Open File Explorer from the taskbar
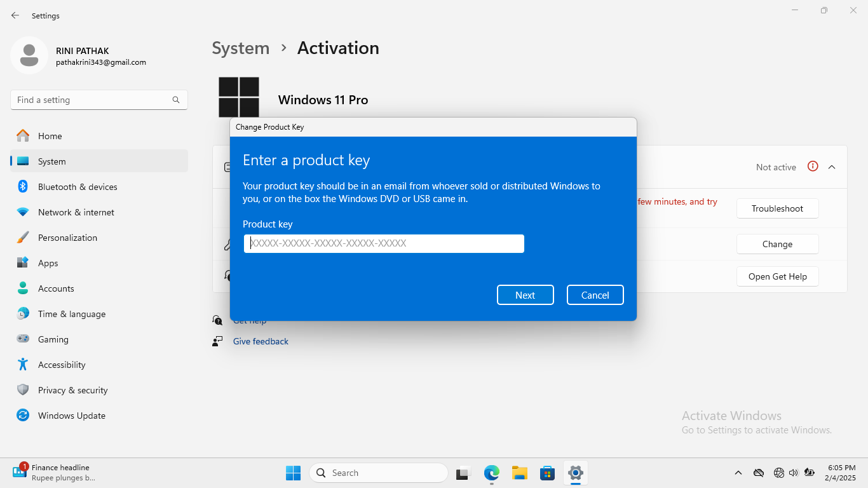Image resolution: width=868 pixels, height=488 pixels. click(x=520, y=473)
